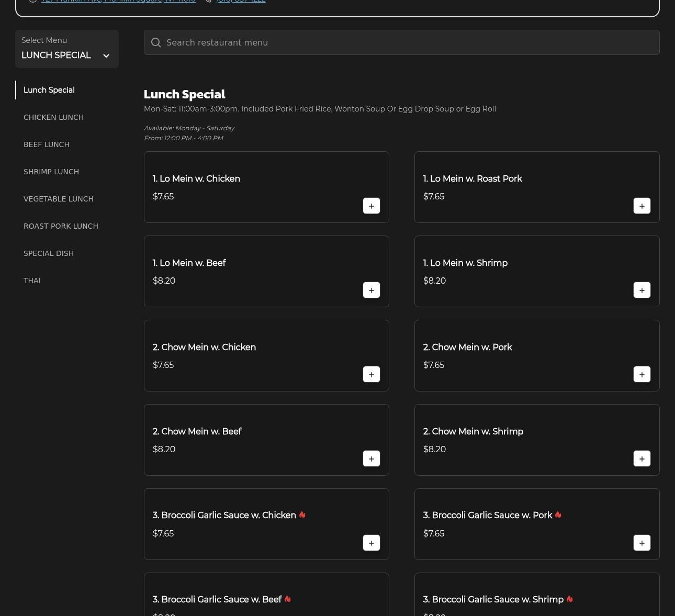
Task: Jump to CHICKEN LUNCH section
Action: pyautogui.click(x=53, y=117)
